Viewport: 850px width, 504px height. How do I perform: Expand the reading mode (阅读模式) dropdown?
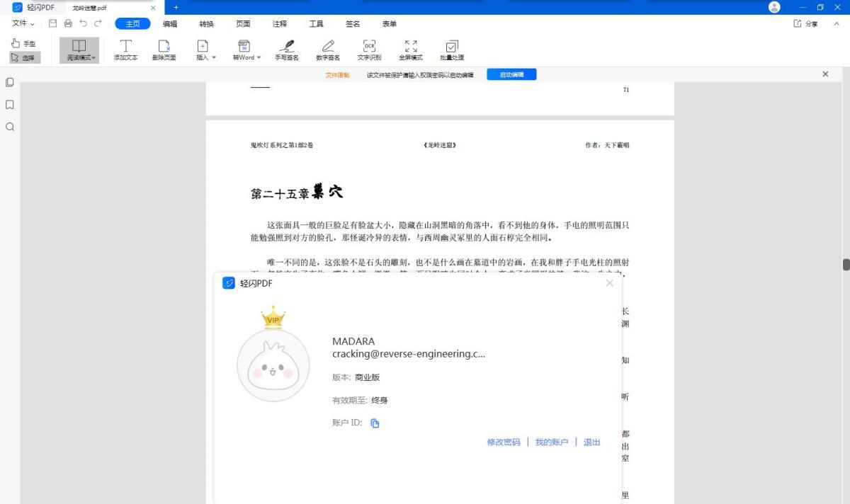[79, 50]
